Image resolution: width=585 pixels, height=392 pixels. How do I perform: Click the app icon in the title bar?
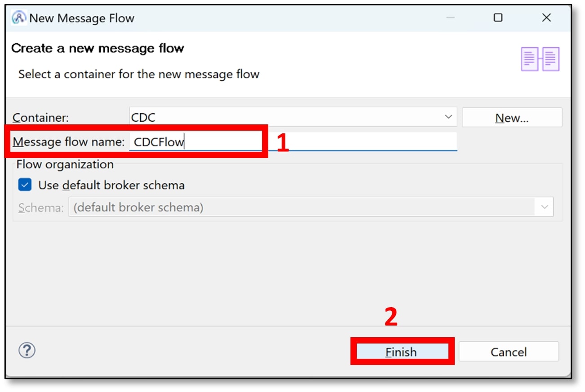click(19, 18)
